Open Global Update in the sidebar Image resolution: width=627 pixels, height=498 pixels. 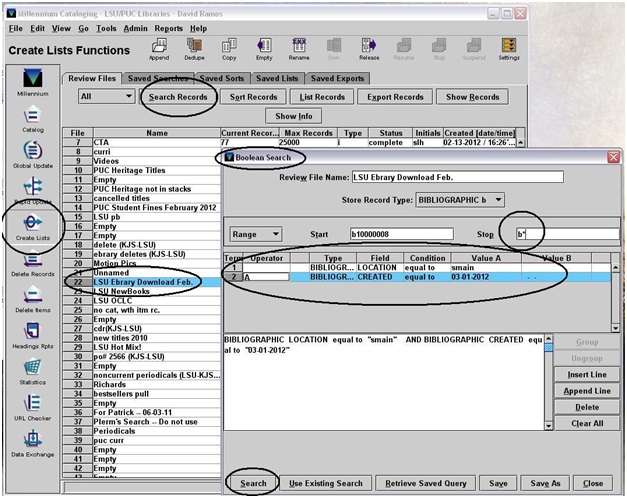32,156
